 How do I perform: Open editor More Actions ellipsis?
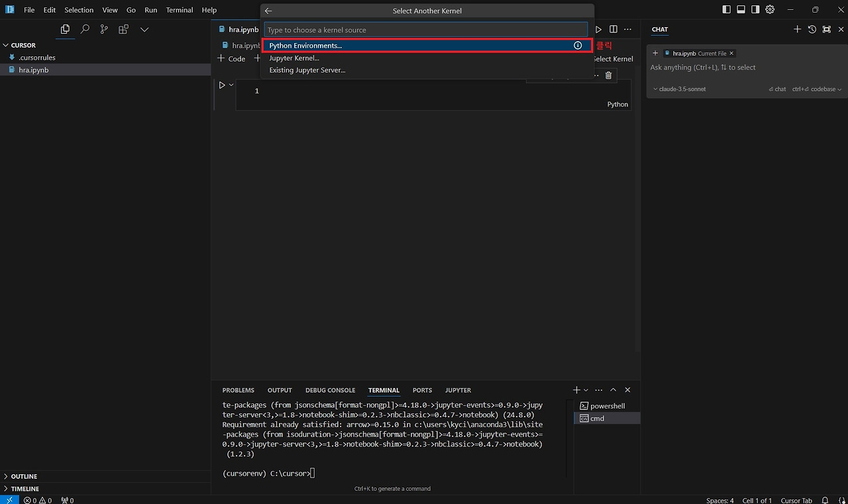[x=628, y=29]
